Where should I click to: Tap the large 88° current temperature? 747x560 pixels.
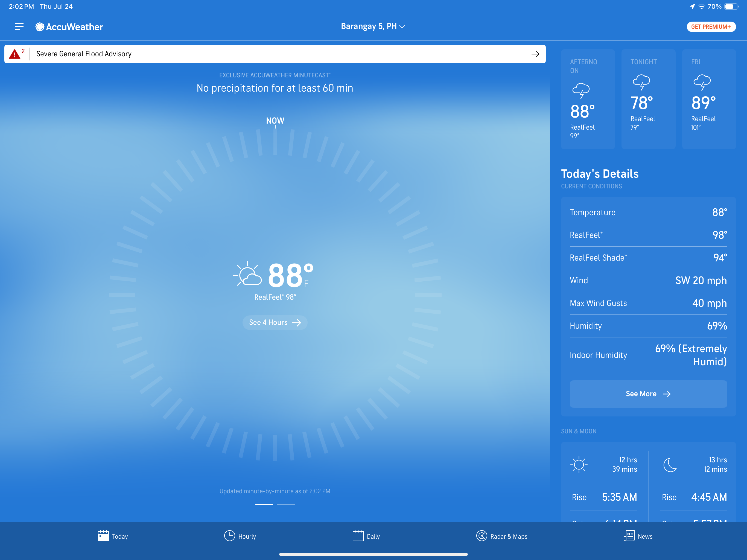291,275
